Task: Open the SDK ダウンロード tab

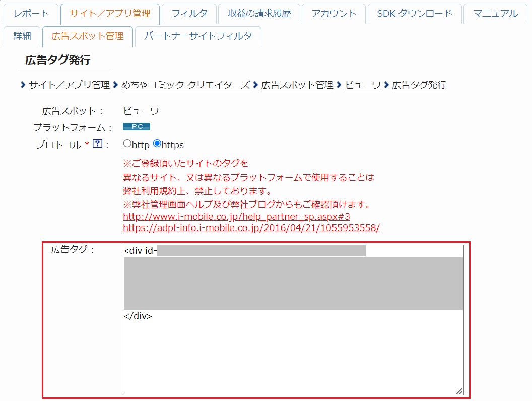Action: tap(415, 14)
